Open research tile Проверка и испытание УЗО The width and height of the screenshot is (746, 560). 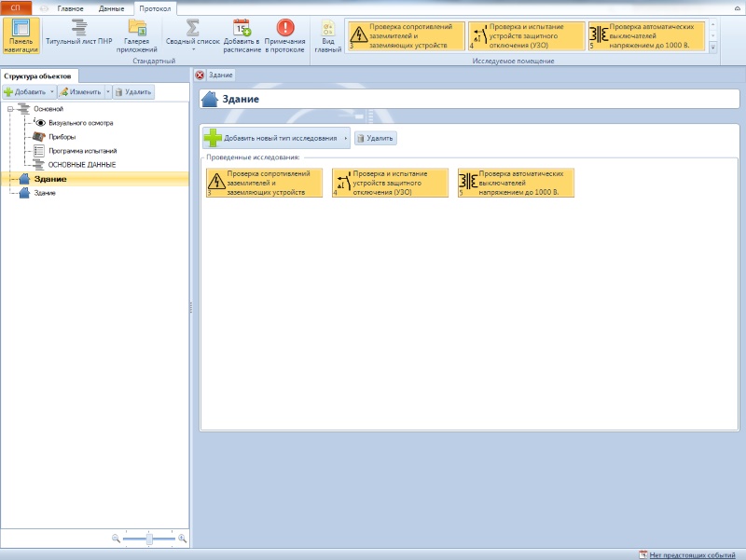[x=390, y=183]
